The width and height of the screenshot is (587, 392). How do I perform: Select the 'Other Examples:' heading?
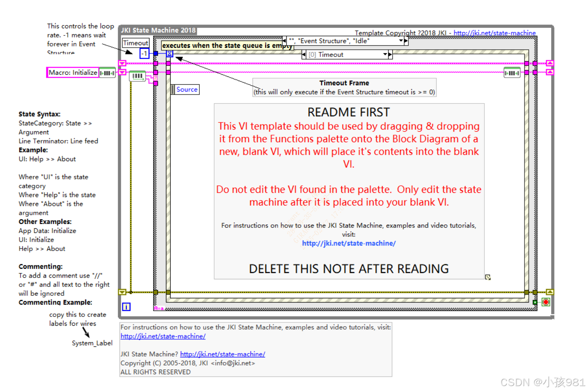coord(45,222)
